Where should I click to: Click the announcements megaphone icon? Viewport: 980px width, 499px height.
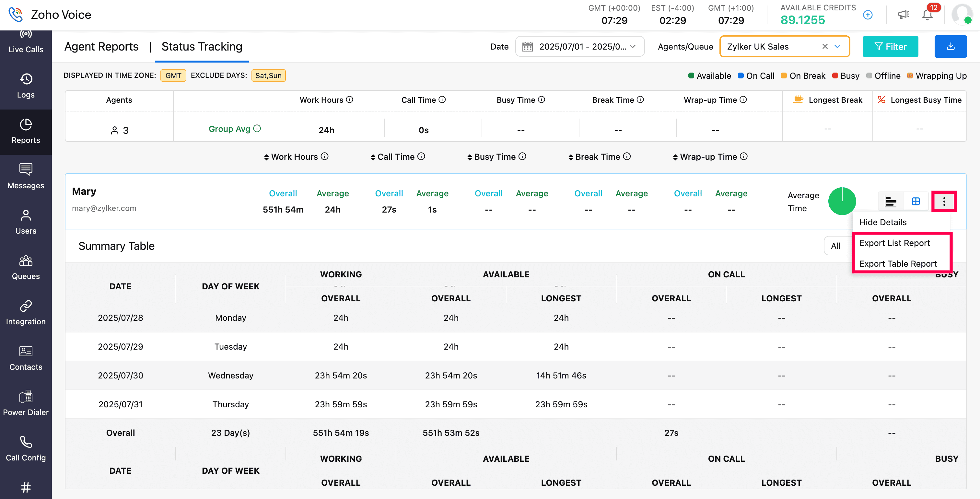tap(903, 15)
